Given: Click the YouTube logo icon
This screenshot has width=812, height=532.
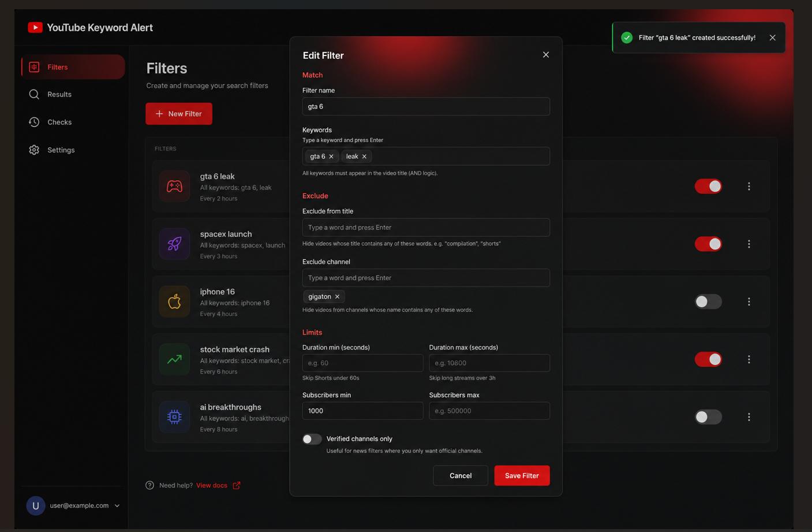Looking at the screenshot, I should click(35, 27).
